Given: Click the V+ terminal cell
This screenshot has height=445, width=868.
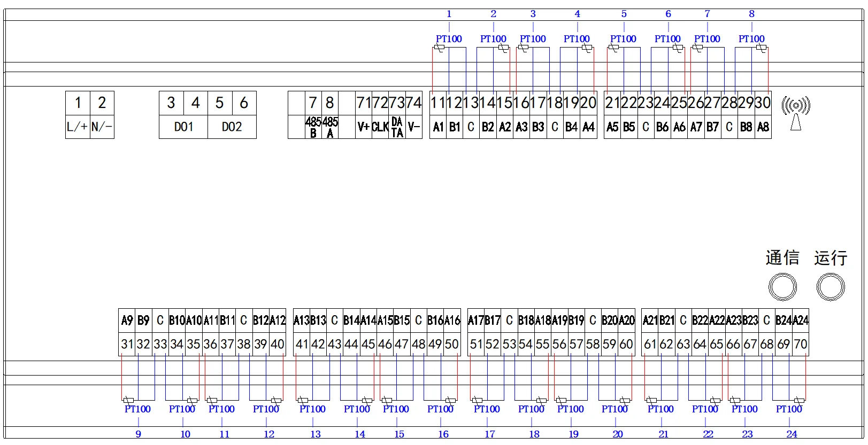Looking at the screenshot, I should pyautogui.click(x=364, y=127).
